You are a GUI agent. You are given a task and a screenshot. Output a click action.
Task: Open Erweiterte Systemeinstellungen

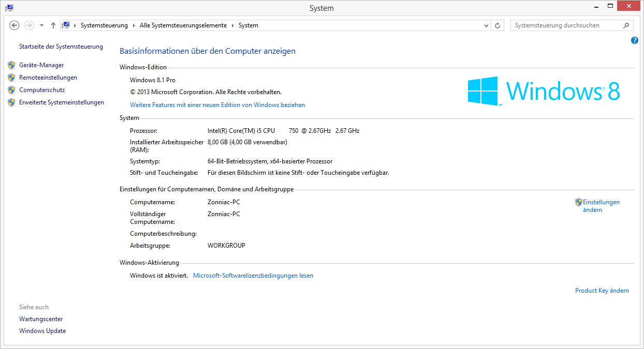62,102
